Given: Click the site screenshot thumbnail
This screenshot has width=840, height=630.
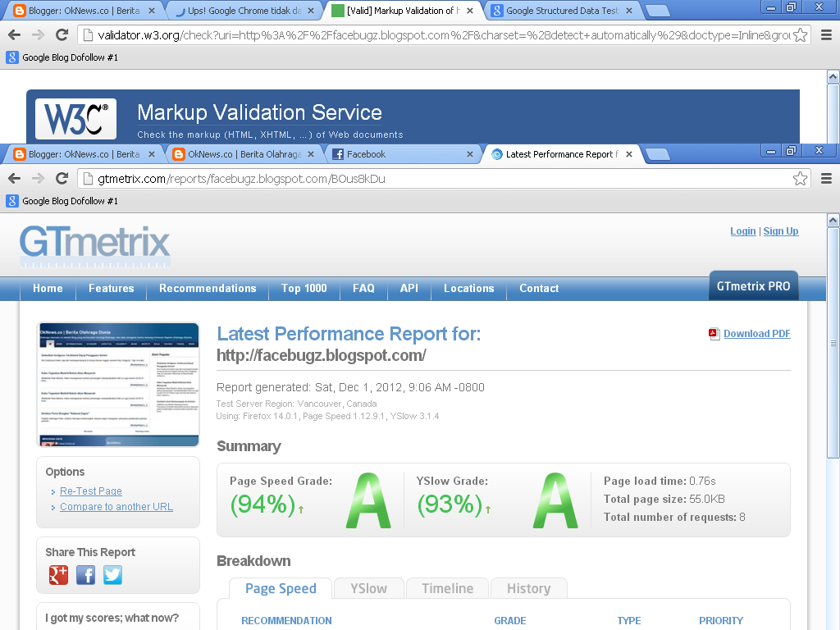Looking at the screenshot, I should click(118, 385).
